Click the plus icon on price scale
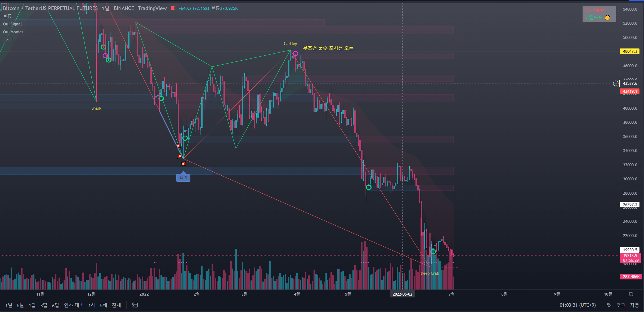644x312 pixels. 616,83
